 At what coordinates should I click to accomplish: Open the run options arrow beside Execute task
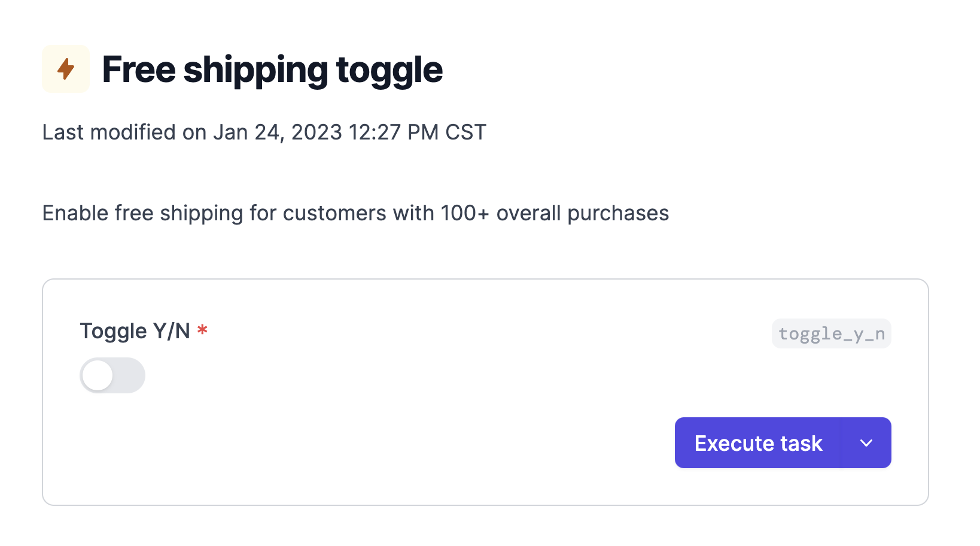(866, 443)
